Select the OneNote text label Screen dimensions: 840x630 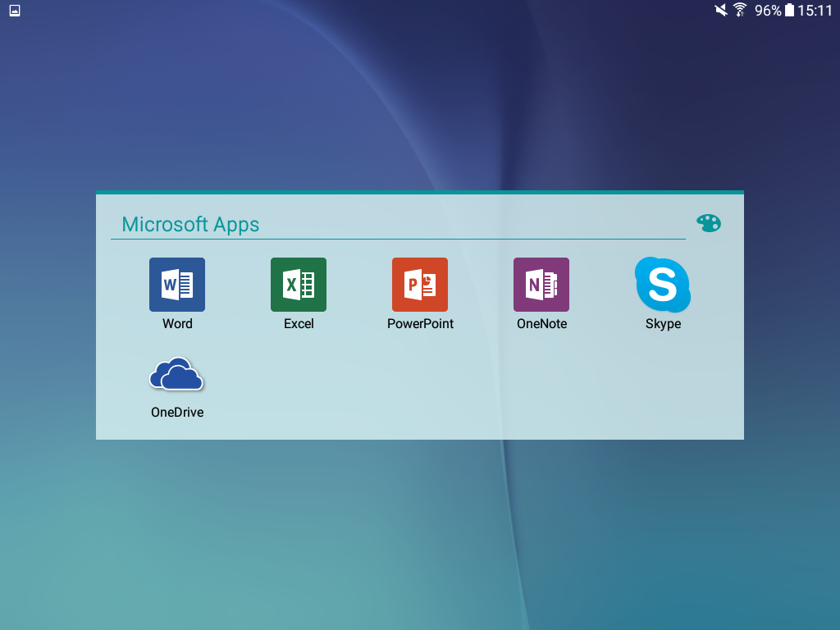point(541,324)
